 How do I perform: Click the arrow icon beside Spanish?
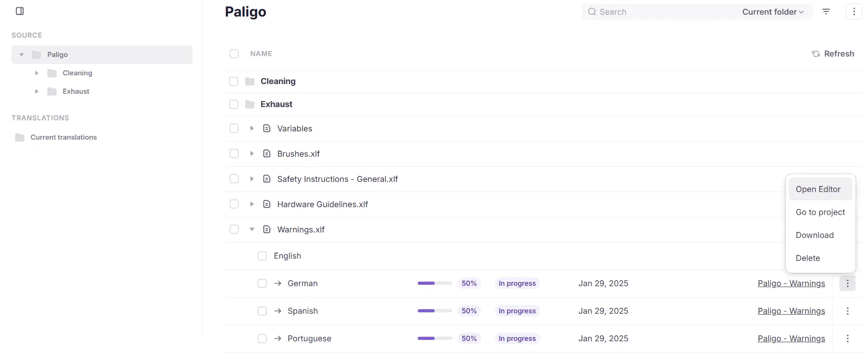point(277,311)
